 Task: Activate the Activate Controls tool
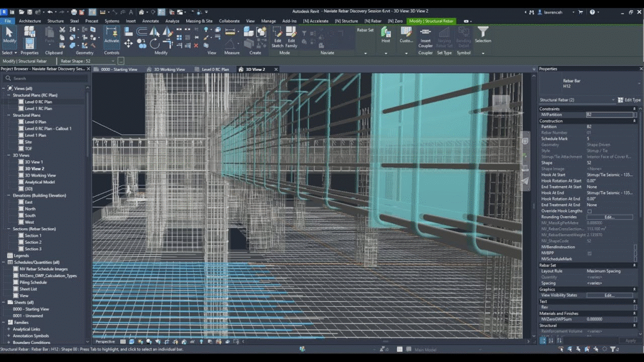click(x=112, y=36)
